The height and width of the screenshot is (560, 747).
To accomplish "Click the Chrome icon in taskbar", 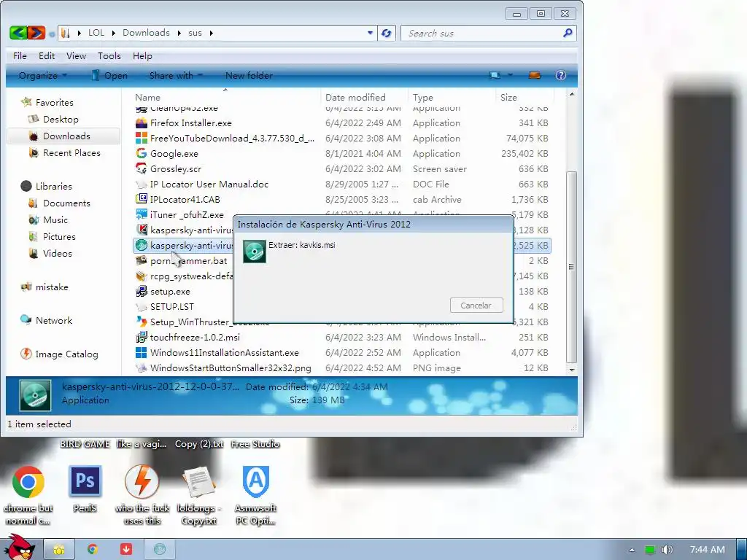I will pos(93,550).
